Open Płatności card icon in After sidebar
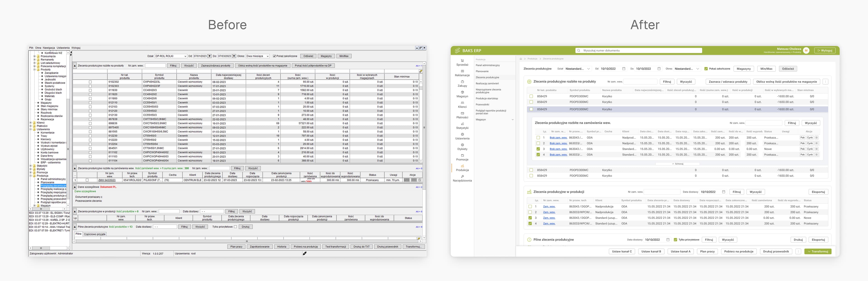868x281 pixels. [x=462, y=113]
